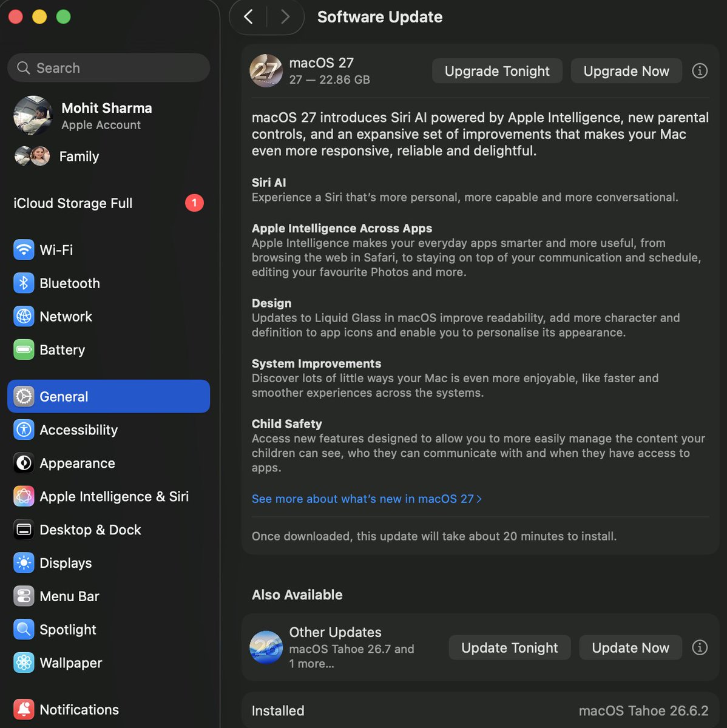This screenshot has width=727, height=728.
Task: Minimize window with yellow button
Action: (x=39, y=17)
